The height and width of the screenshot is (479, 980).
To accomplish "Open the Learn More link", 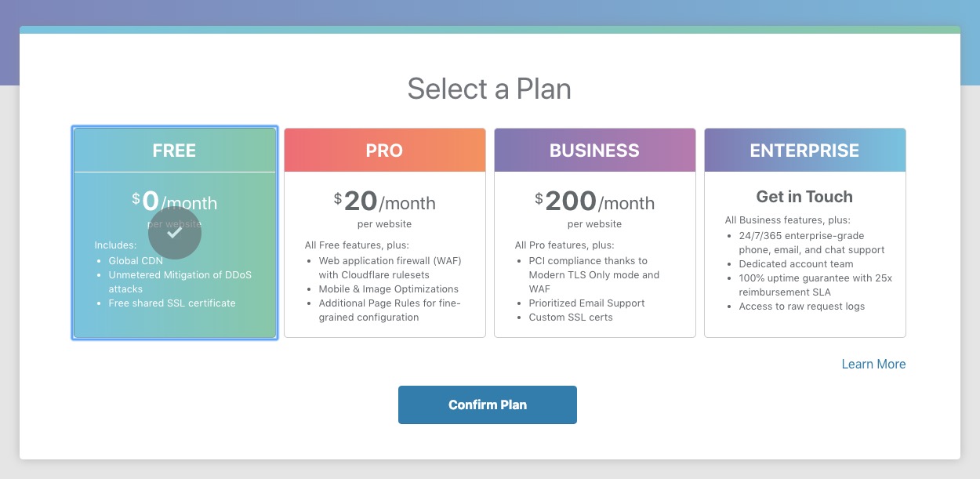I will (x=873, y=364).
